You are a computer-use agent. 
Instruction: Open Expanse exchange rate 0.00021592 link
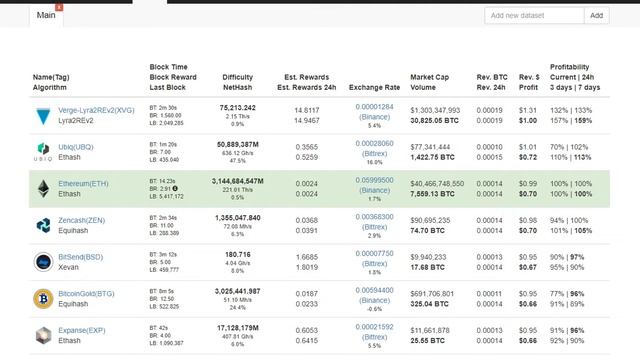(x=374, y=327)
